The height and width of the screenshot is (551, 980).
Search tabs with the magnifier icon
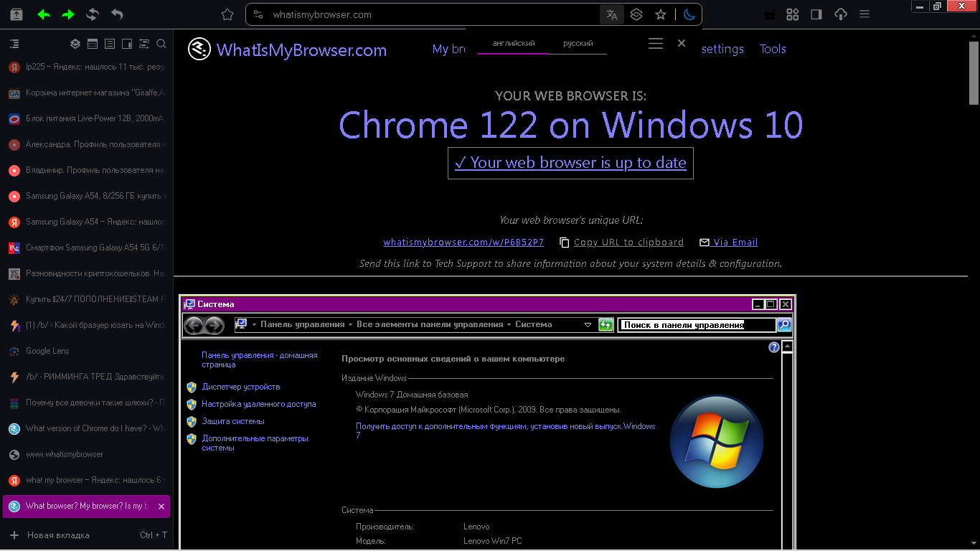click(x=161, y=44)
